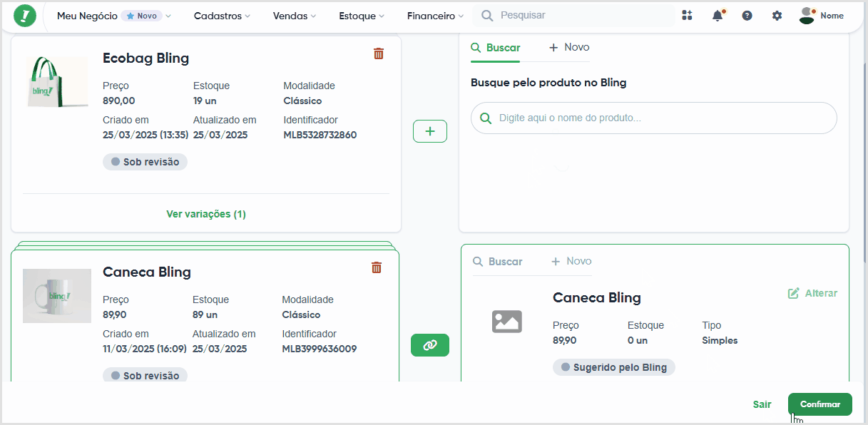Open settings gear in top bar
The height and width of the screenshot is (425, 868).
coord(777,16)
